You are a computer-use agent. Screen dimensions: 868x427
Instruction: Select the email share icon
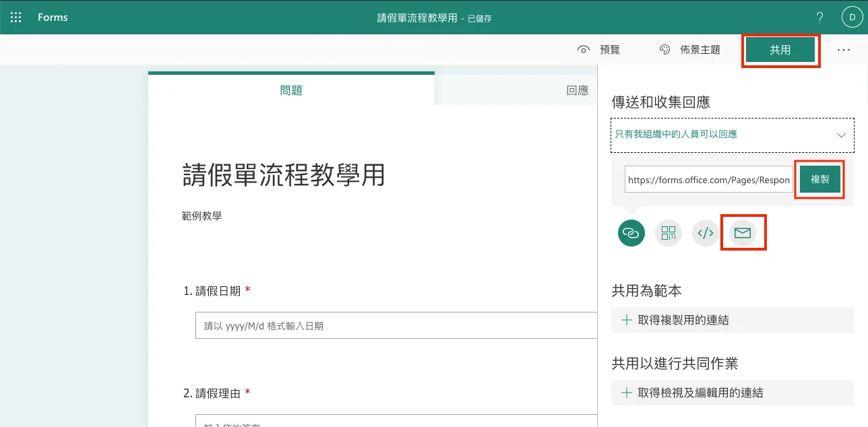pos(743,233)
